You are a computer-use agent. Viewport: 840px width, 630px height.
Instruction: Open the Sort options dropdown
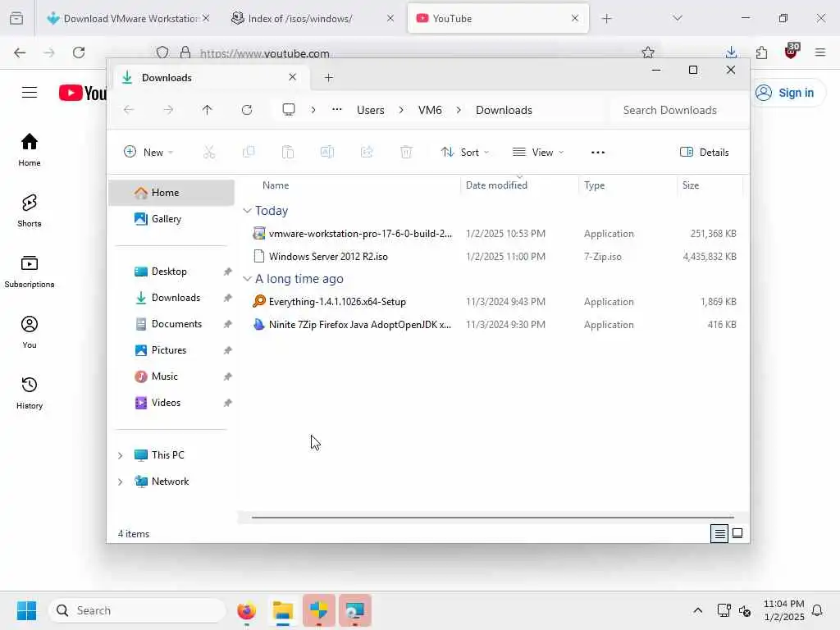464,152
